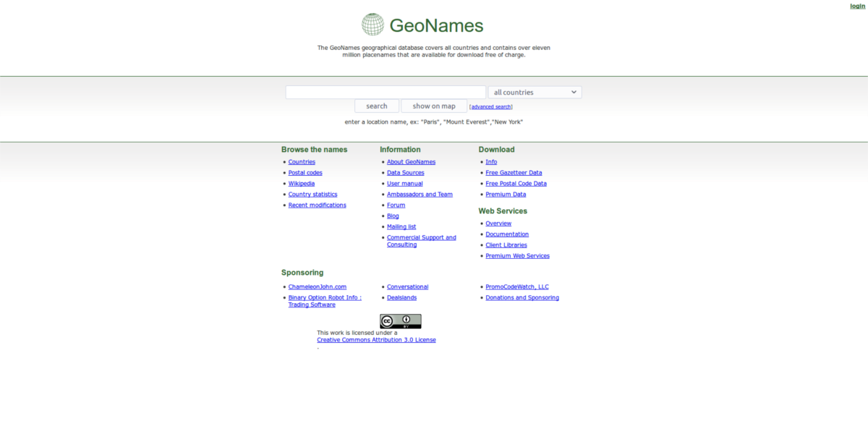Viewport: 868px width, 447px height.
Task: Open the Mailing list link
Action: pos(401,227)
